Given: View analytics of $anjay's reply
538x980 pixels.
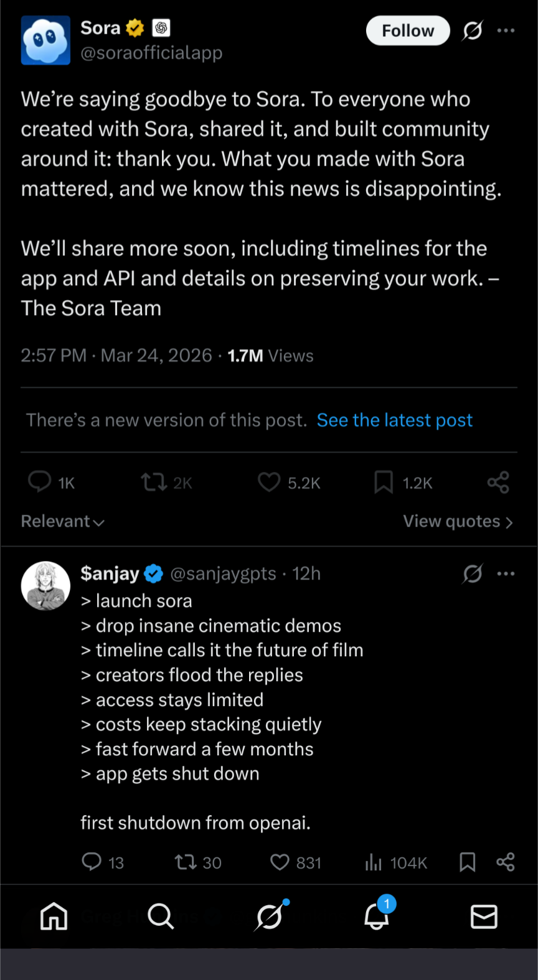Looking at the screenshot, I should tap(374, 862).
